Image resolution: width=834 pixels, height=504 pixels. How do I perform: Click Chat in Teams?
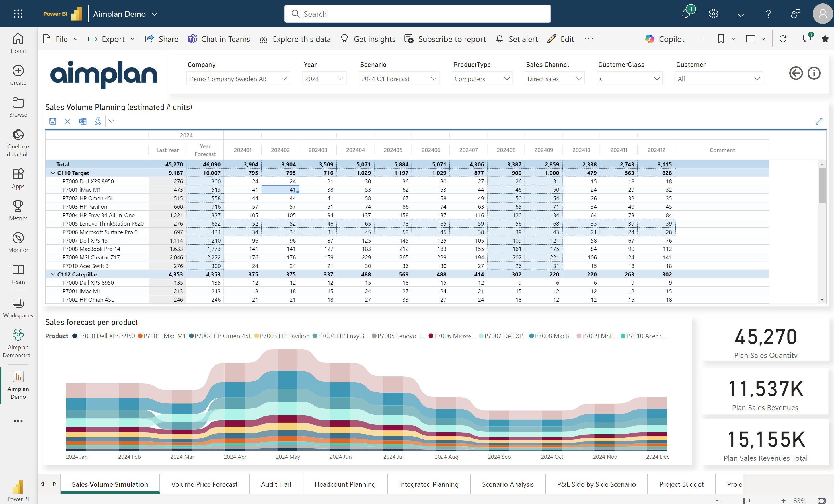(219, 39)
